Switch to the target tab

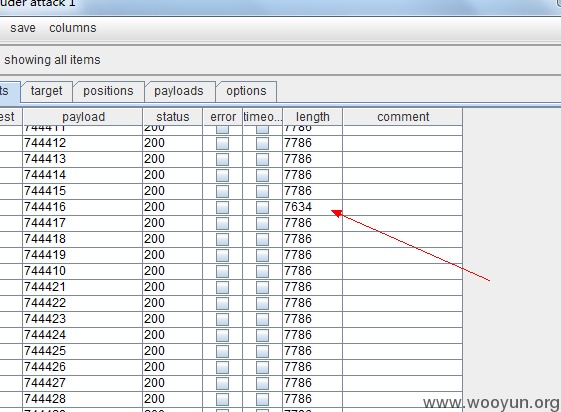tap(47, 91)
